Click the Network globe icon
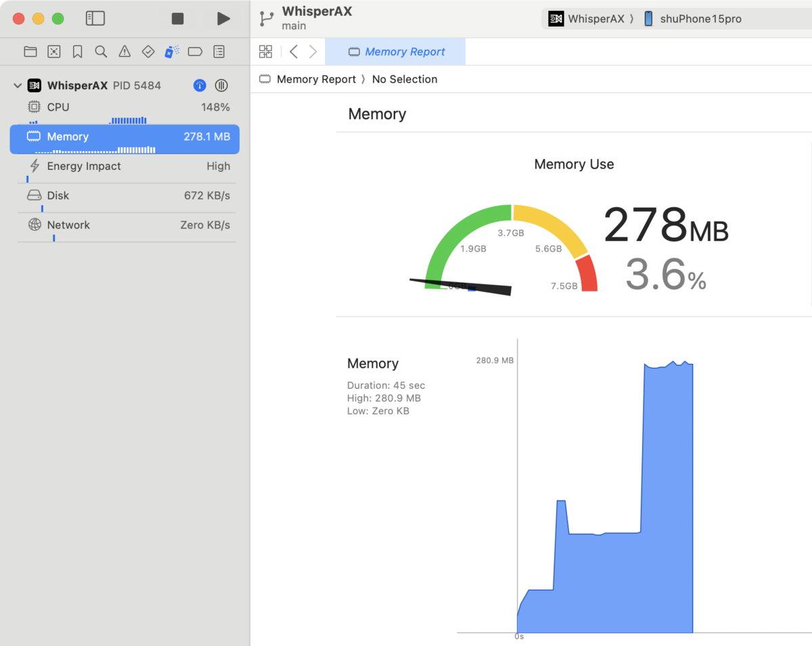Viewport: 812px width, 646px height. [x=35, y=225]
